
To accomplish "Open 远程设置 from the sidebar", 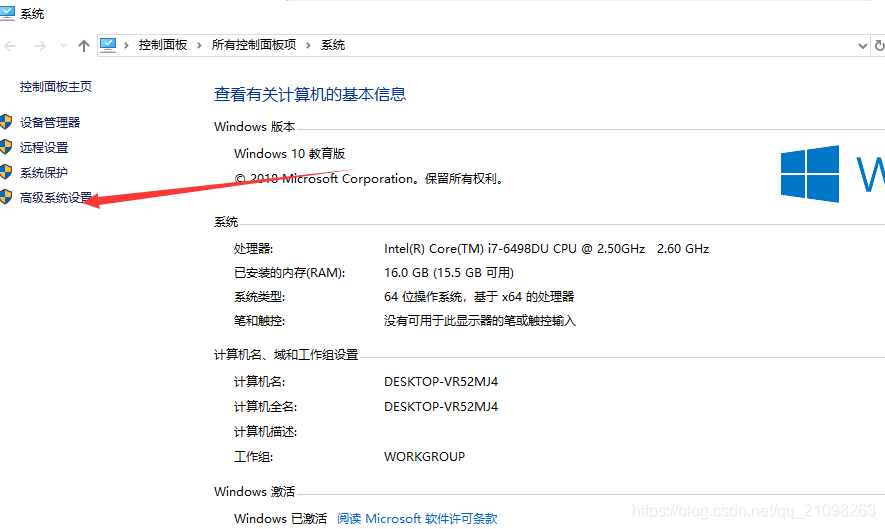I will tap(44, 147).
